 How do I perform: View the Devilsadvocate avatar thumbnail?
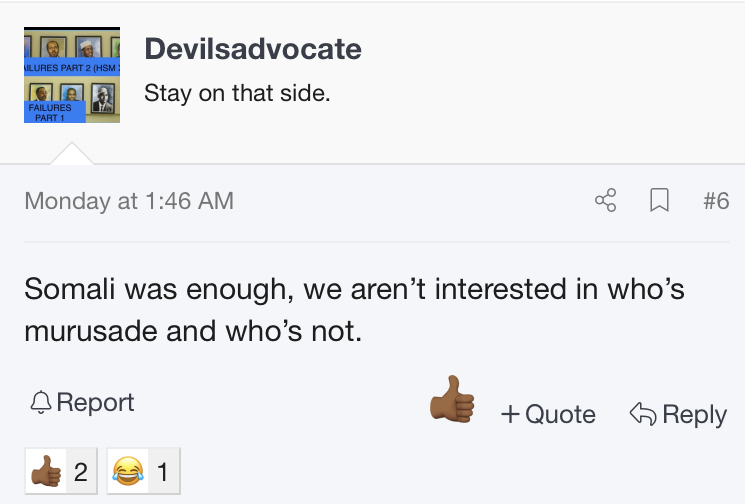pyautogui.click(x=72, y=75)
